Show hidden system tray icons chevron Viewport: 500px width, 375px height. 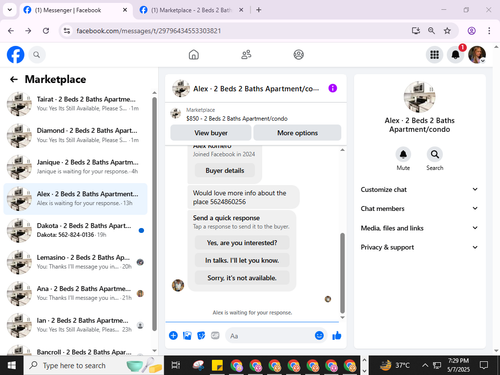click(425, 365)
